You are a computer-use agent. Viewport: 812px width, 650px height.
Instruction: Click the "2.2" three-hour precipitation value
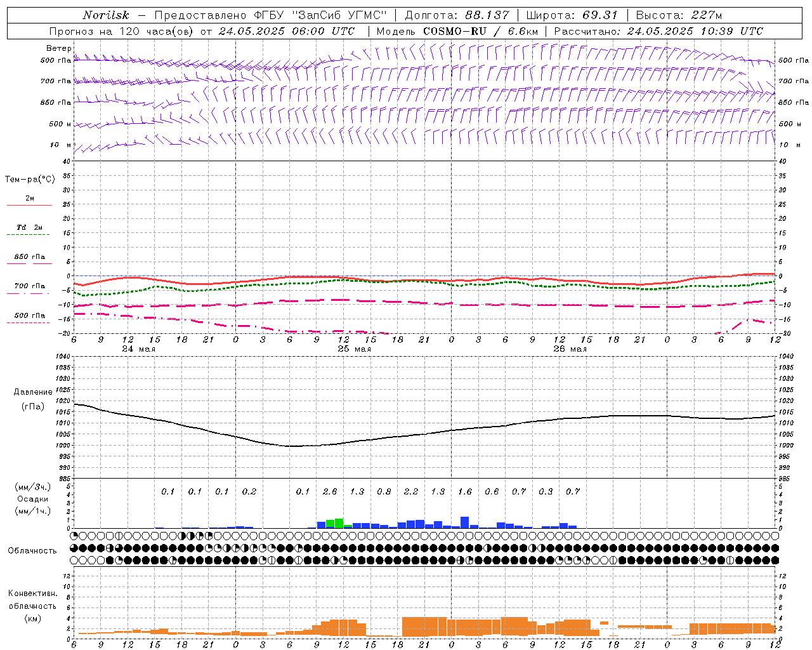coord(411,492)
